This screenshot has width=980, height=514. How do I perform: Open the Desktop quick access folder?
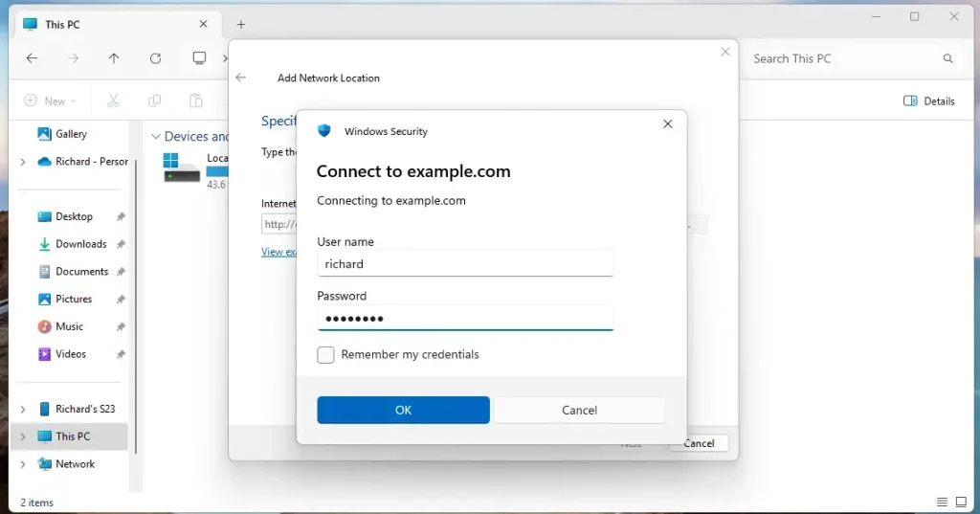(74, 216)
